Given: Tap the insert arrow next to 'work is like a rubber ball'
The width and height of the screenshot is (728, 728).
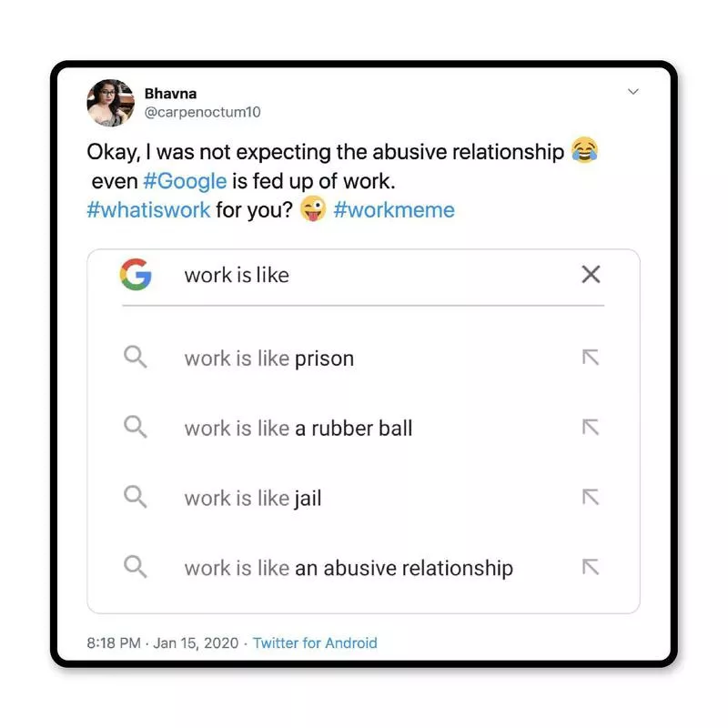Looking at the screenshot, I should (591, 428).
